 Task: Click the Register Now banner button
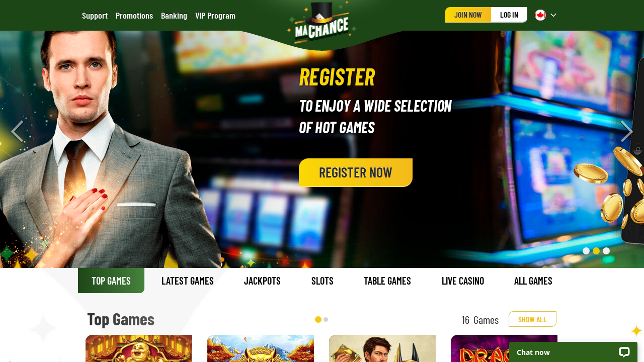point(356,172)
